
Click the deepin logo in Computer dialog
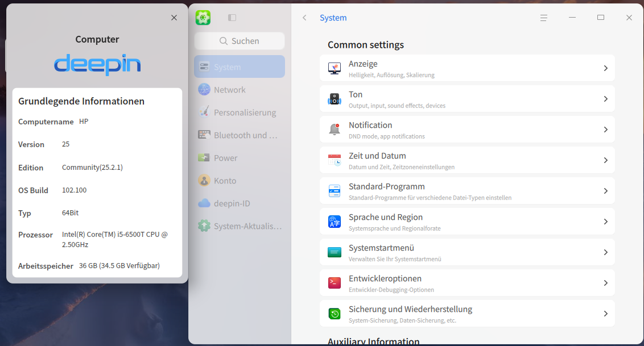pos(97,65)
